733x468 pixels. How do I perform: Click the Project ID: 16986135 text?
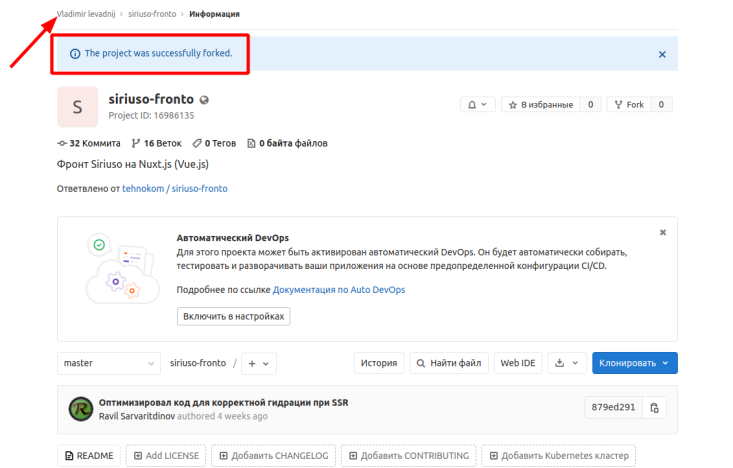click(151, 115)
